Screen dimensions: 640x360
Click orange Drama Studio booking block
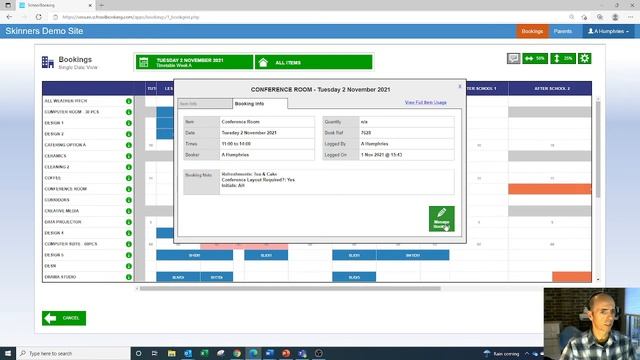[x=572, y=277]
